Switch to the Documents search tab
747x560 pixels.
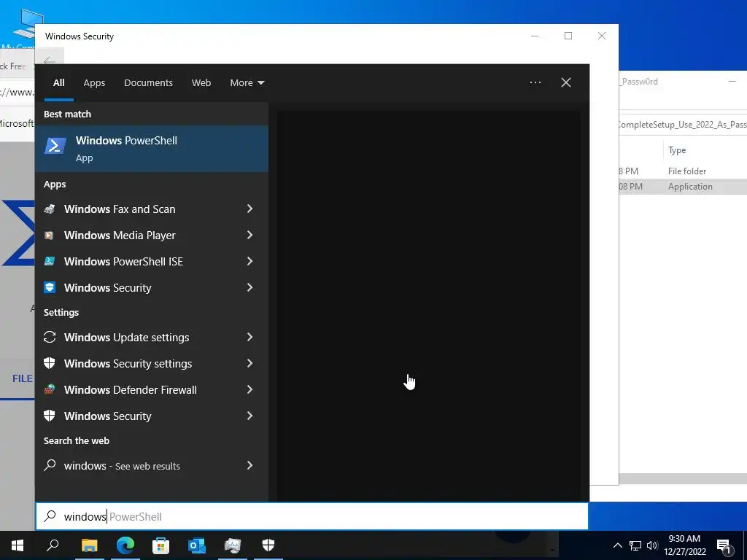coord(148,83)
